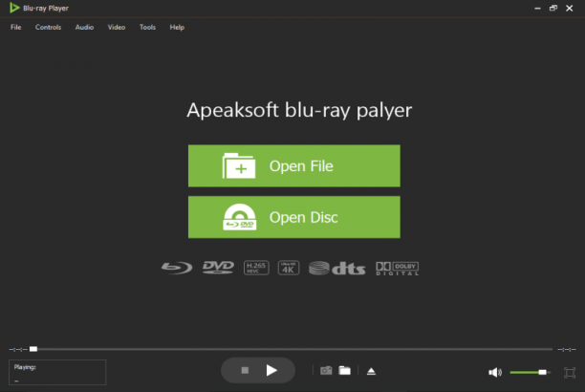Restore down the player window
Image resolution: width=585 pixels, height=392 pixels.
[553, 9]
